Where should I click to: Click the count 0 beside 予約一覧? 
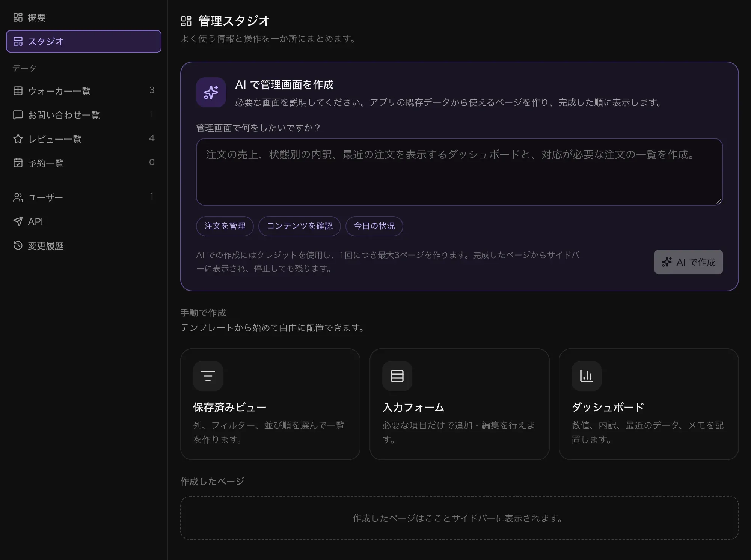pyautogui.click(x=152, y=162)
